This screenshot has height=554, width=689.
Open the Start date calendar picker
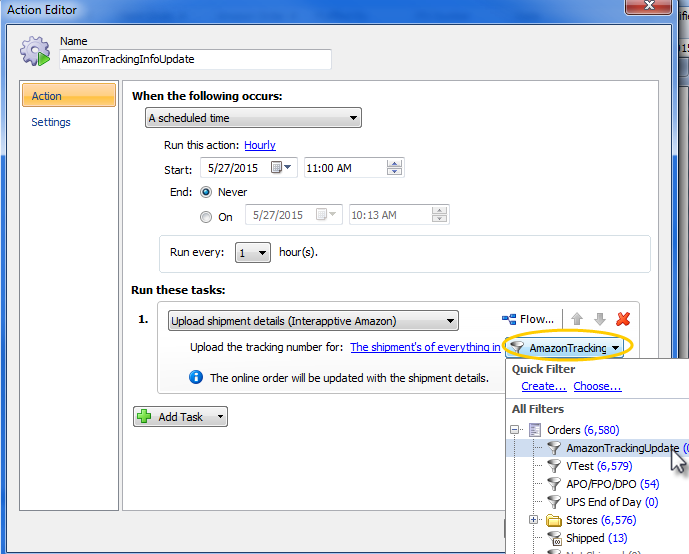click(x=281, y=167)
